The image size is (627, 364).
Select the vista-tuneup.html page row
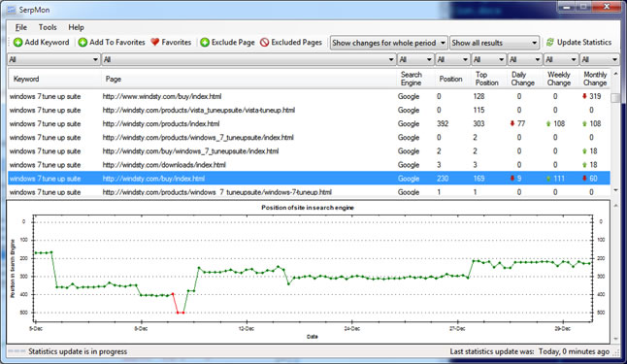tap(309, 110)
